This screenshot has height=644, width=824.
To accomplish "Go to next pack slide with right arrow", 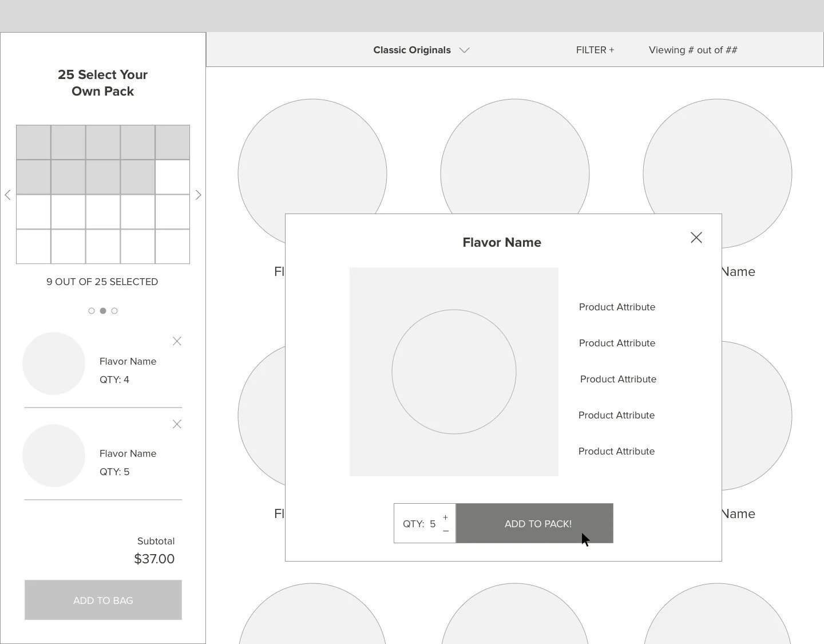I will click(x=198, y=195).
